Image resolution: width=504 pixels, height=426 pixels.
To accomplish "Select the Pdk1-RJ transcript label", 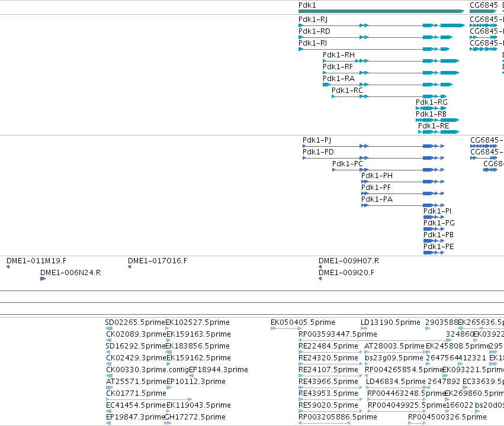I will 313,20.
